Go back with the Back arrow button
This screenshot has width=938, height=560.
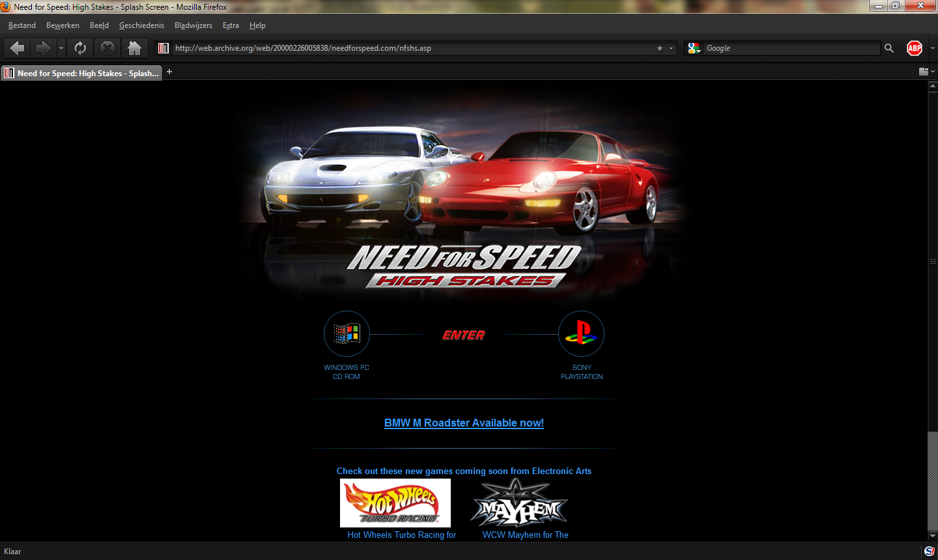pos(18,48)
